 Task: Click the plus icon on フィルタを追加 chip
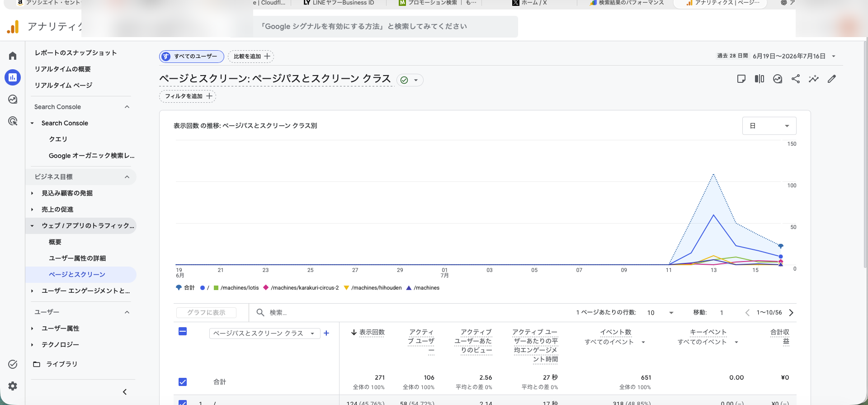pos(209,96)
